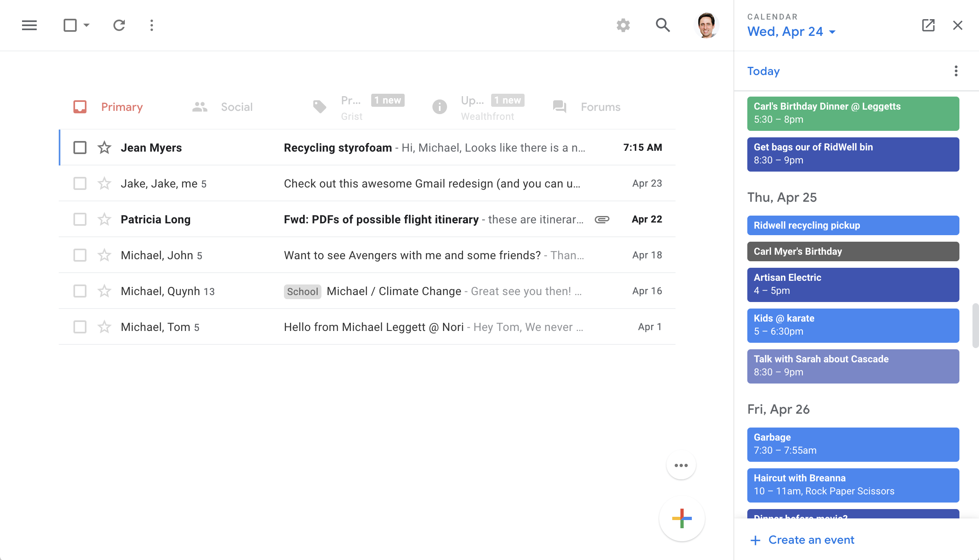Open the calendar options three-dot menu

pos(955,71)
